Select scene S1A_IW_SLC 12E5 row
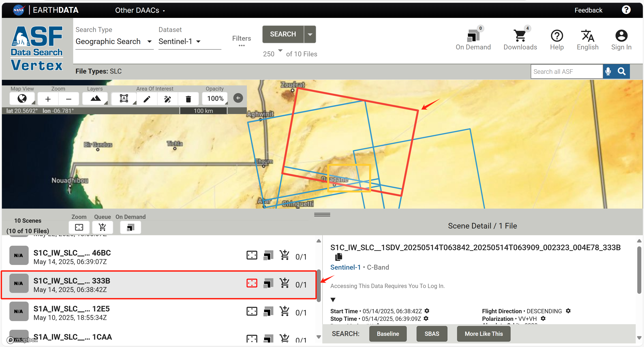The width and height of the screenshot is (644, 347). click(159, 313)
